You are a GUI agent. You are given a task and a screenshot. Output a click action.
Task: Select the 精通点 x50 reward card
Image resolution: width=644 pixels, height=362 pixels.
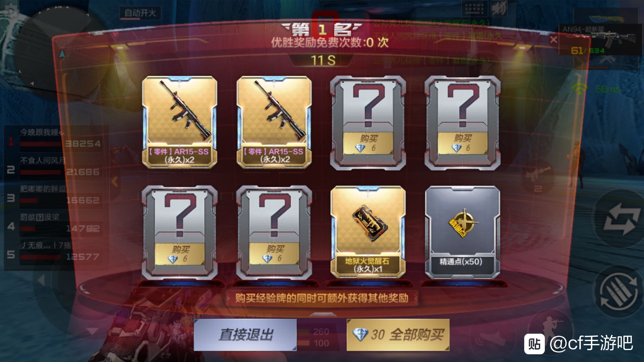coord(462,232)
